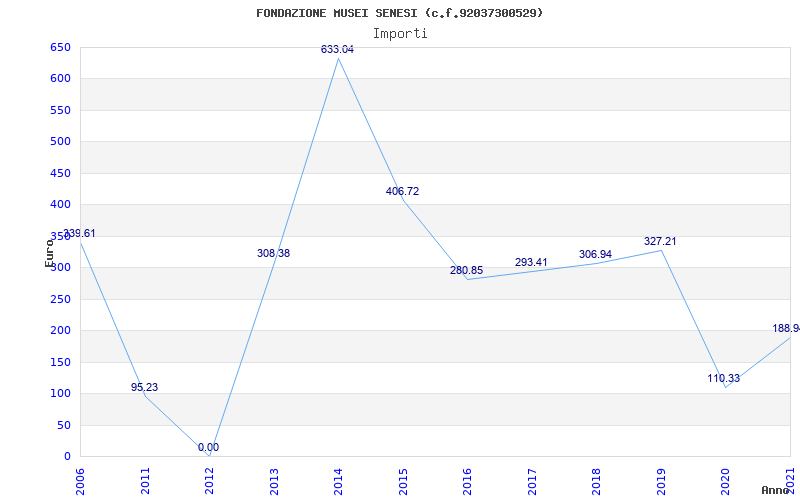
Task: Click the 0 y-axis tick label
Action: click(67, 457)
